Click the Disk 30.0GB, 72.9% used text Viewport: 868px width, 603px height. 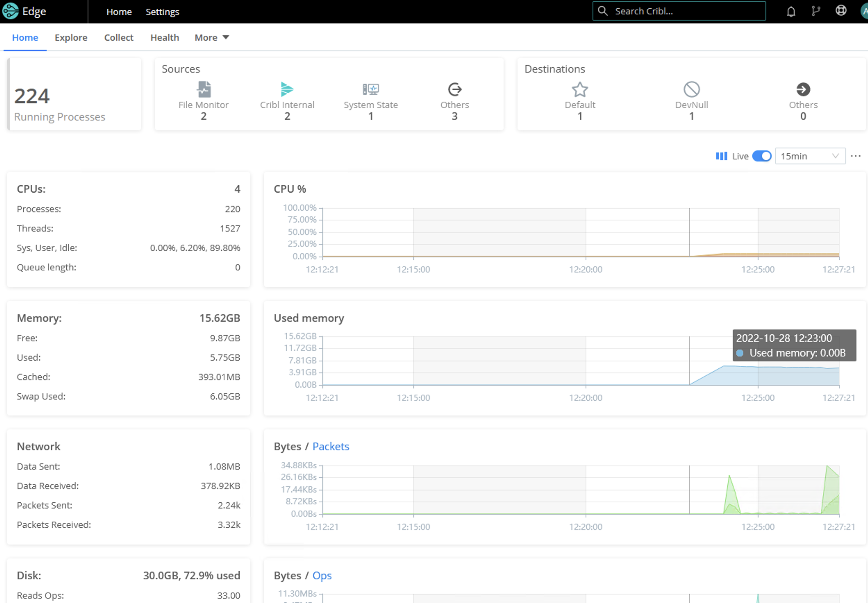[x=192, y=576]
